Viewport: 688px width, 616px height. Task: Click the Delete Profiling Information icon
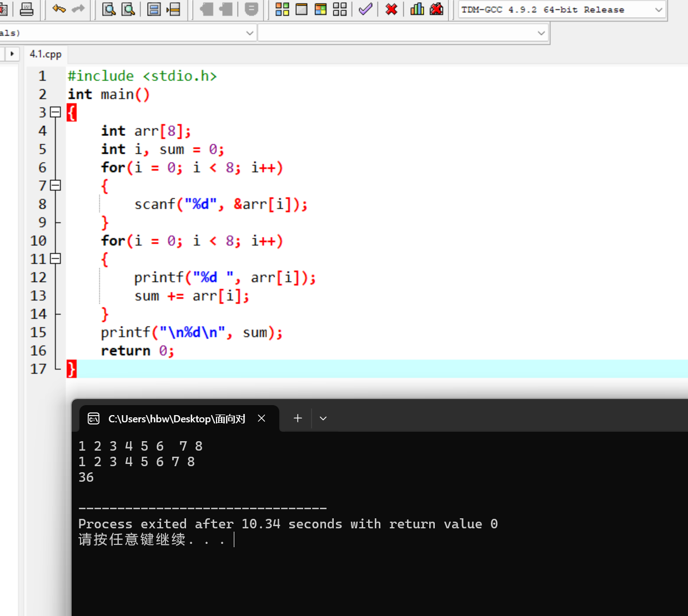(x=436, y=9)
